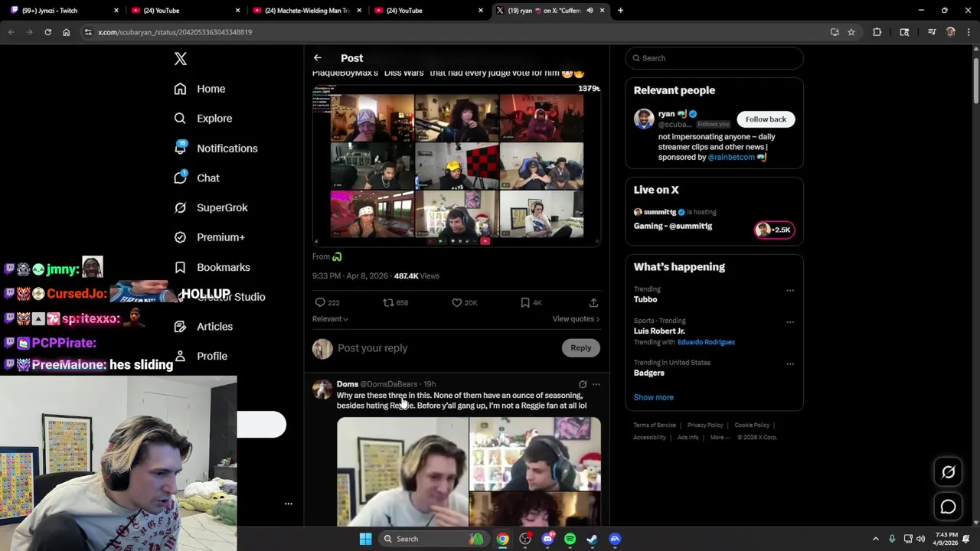
Task: Bookmark the post showing 4K bookmarks
Action: pyautogui.click(x=525, y=303)
